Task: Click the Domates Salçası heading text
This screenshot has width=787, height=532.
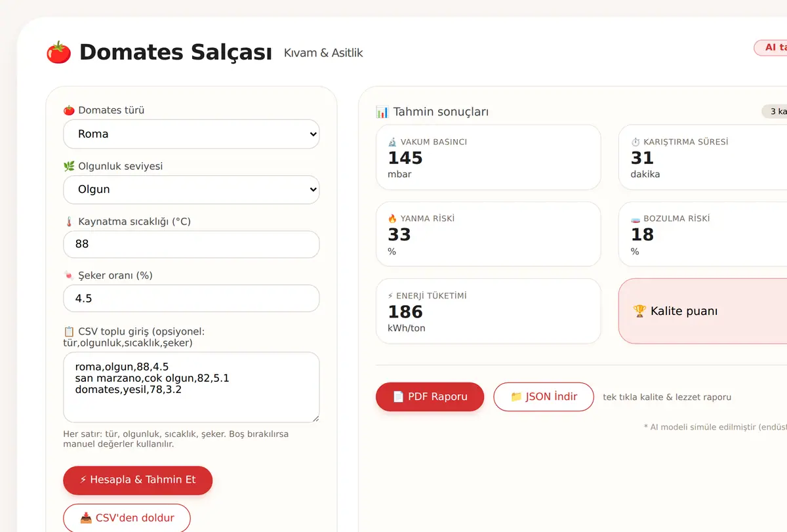Action: coord(176,52)
